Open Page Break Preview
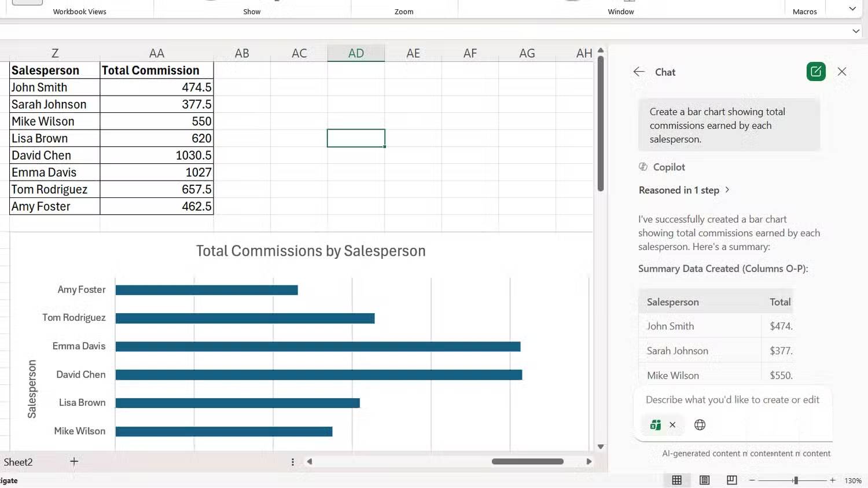 point(731,480)
